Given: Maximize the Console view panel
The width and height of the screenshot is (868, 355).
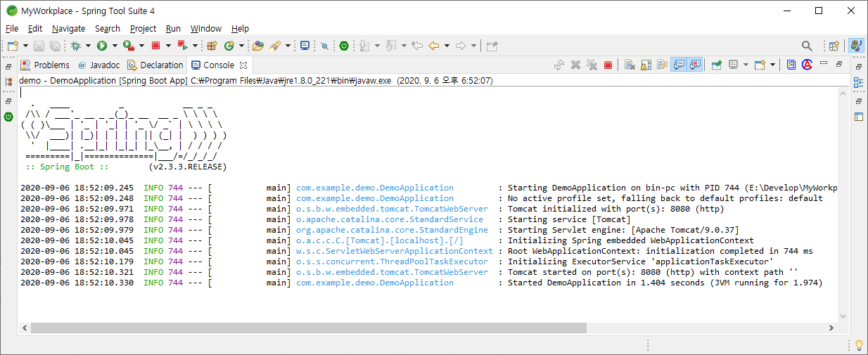Looking at the screenshot, I should [x=838, y=64].
